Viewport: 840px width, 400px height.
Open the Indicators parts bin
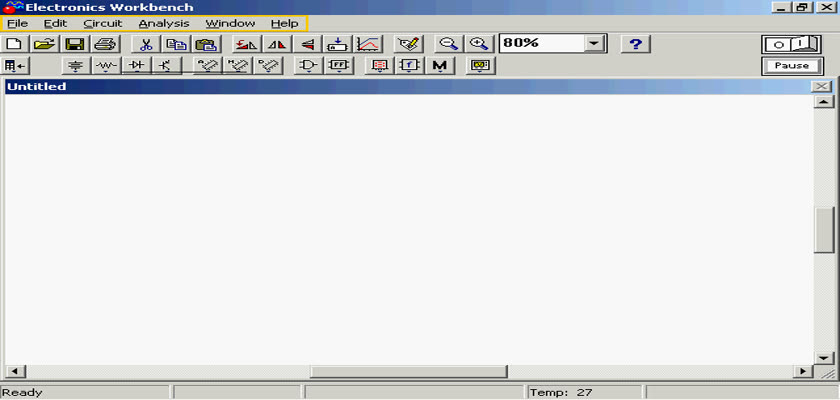click(x=379, y=66)
